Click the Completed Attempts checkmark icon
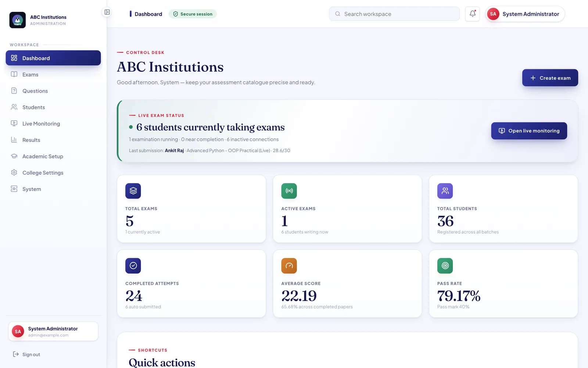 coord(133,266)
